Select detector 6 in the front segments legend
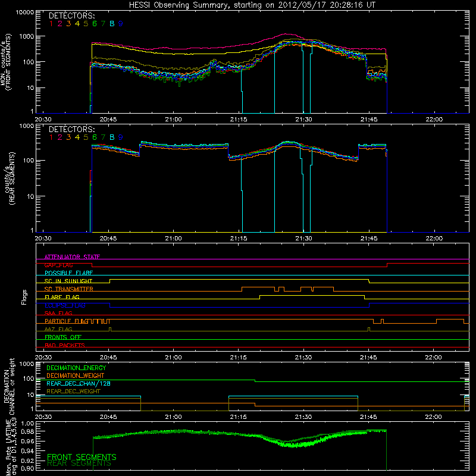Screen dimensions: 476x476 pos(95,24)
